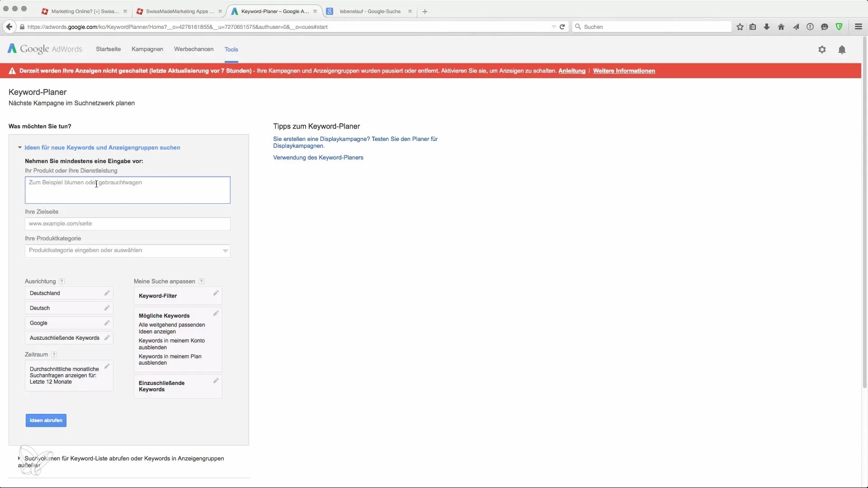The width and height of the screenshot is (868, 488).
Task: Click the AdWords settings gear icon
Action: point(822,50)
